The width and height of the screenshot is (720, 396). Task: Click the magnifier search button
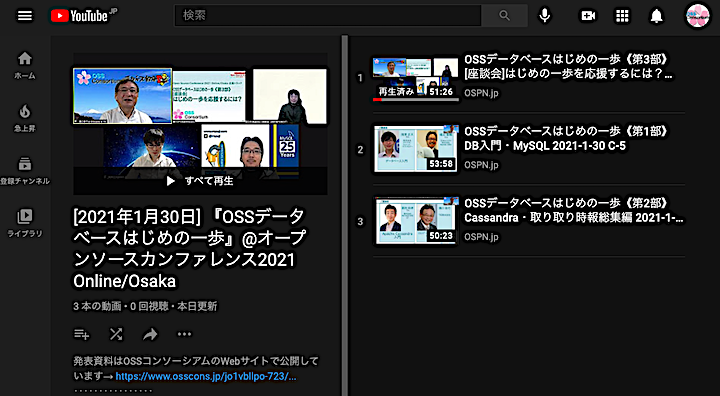(x=504, y=16)
